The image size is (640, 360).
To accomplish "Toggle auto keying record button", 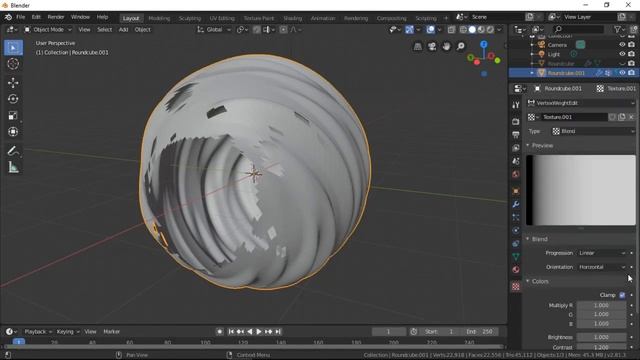I will click(x=220, y=331).
